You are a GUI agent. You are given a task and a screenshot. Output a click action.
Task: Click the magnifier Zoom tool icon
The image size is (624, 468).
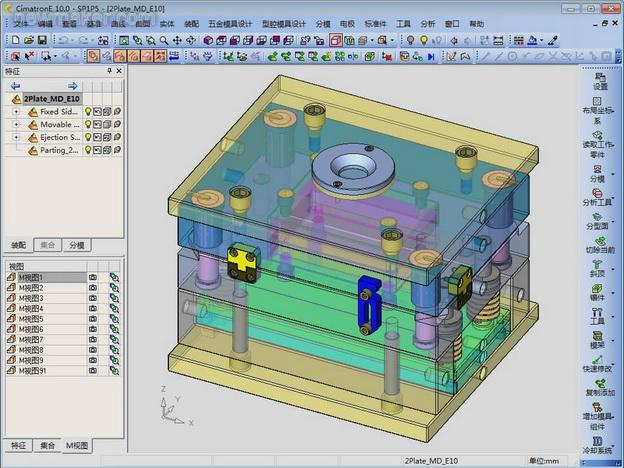[x=164, y=40]
